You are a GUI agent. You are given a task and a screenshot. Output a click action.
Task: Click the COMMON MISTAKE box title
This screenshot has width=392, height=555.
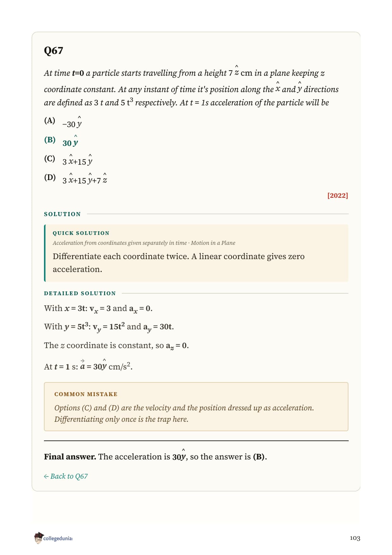coord(86,394)
